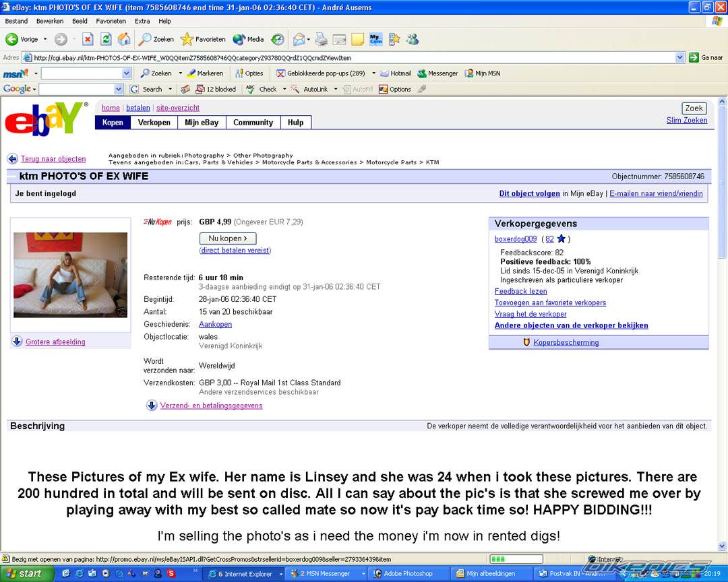Open Google toolbar Options
The image size is (728, 582).
pos(395,89)
